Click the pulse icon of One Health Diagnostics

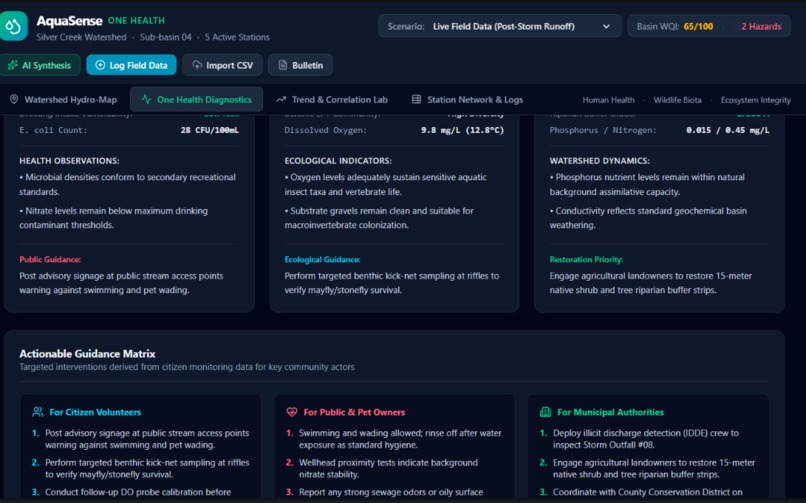(146, 99)
